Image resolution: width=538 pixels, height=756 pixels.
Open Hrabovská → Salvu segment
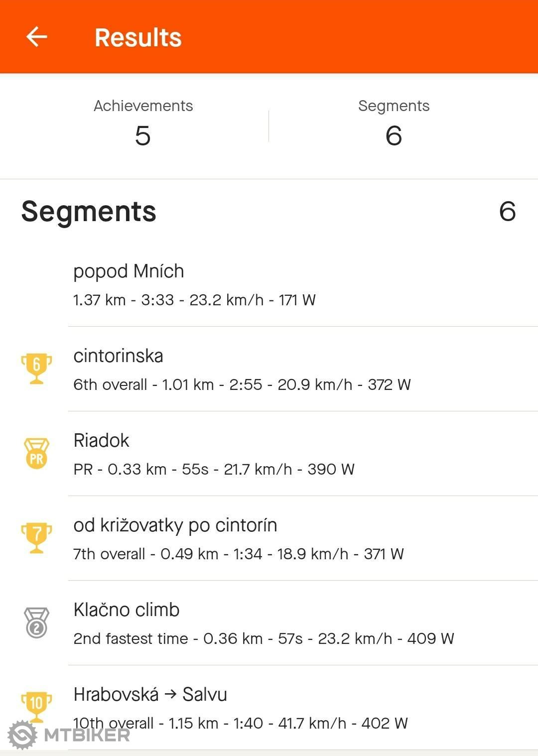tap(269, 708)
